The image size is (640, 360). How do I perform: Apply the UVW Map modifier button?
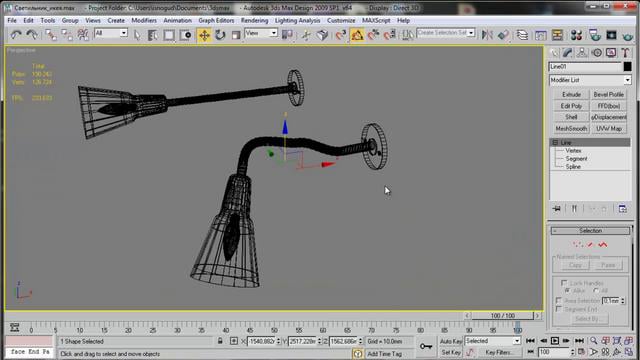(x=608, y=129)
